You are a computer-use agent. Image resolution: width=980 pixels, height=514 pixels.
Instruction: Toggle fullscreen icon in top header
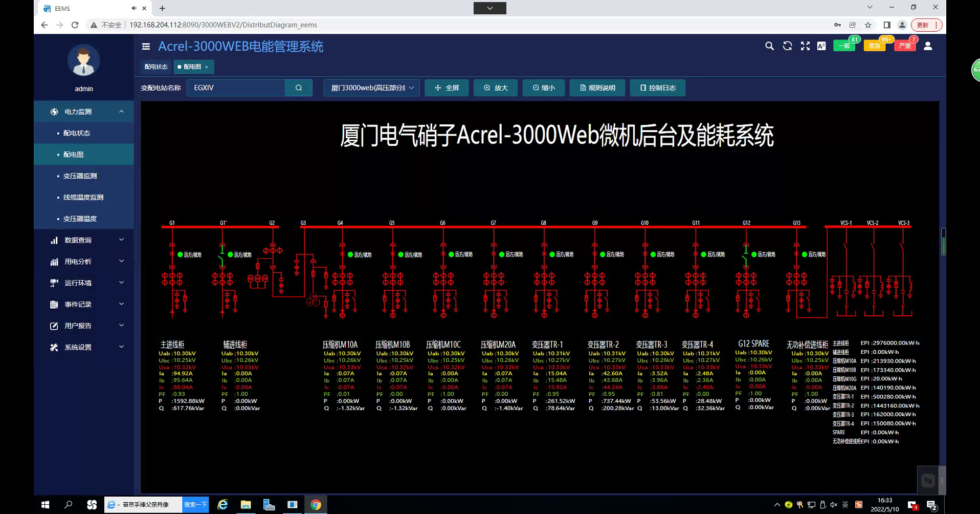(805, 46)
